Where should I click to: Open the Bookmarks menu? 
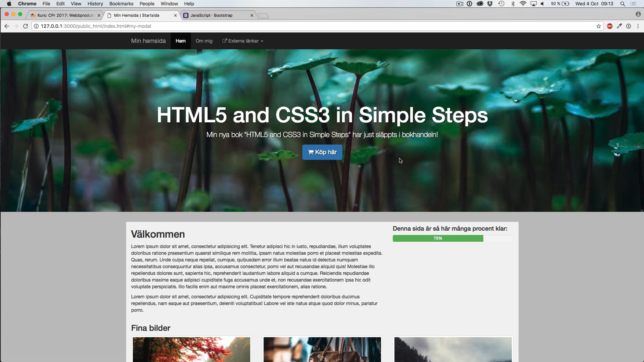pos(121,4)
